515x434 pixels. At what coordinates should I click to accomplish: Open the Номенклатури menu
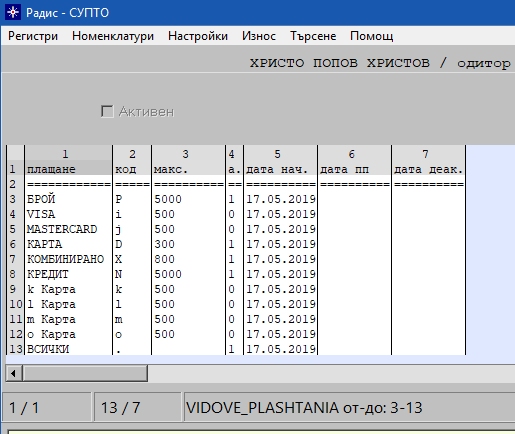click(113, 36)
